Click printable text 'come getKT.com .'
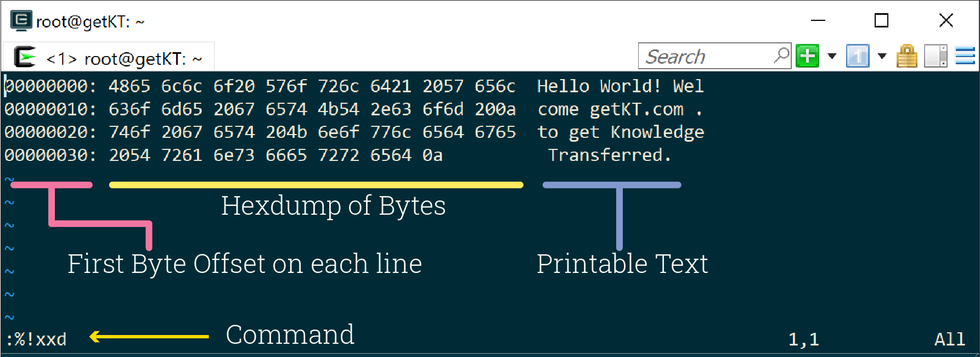This screenshot has height=357, width=980. pos(621,109)
